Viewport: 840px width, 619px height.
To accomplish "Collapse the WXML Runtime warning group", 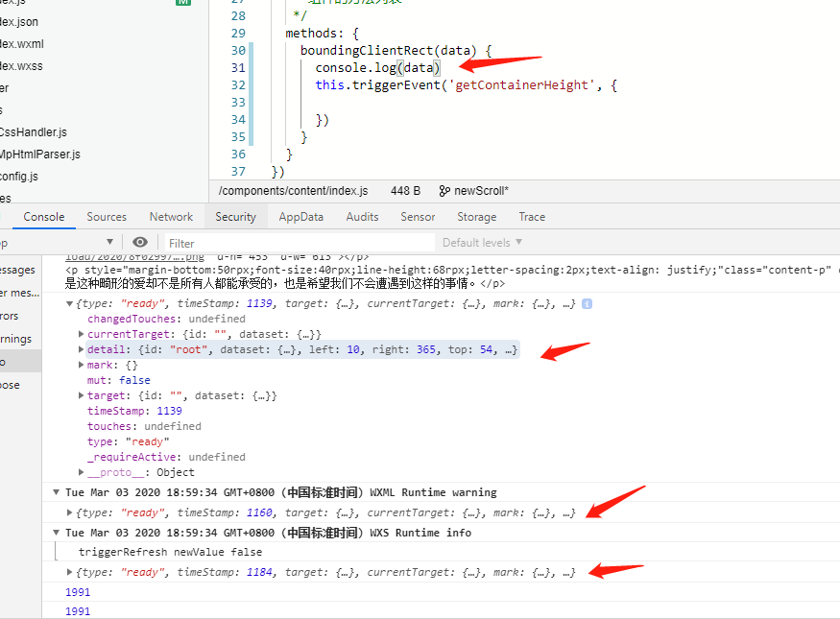I will (x=56, y=492).
